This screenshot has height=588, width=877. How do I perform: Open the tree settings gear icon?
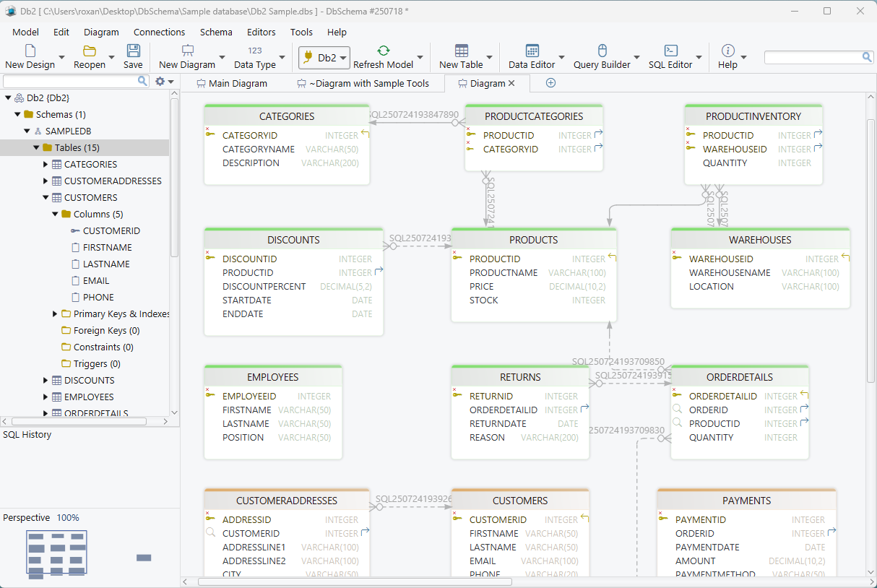(160, 81)
